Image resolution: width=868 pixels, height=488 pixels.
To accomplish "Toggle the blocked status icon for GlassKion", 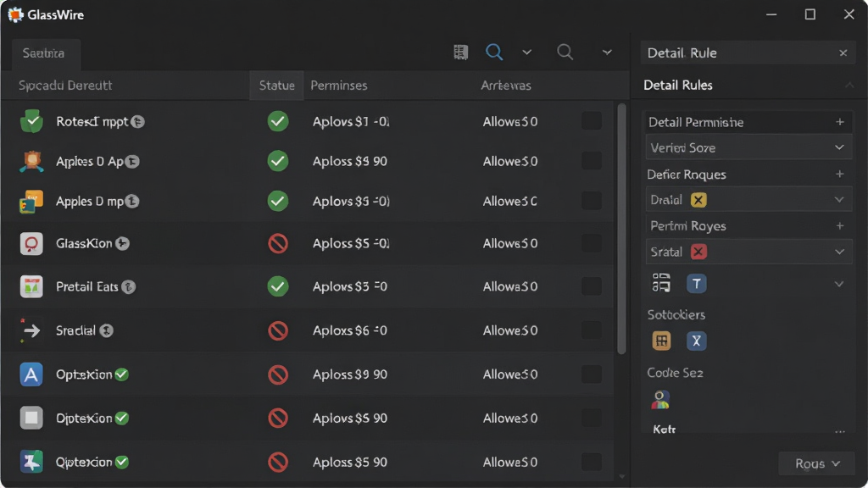I will [x=278, y=243].
